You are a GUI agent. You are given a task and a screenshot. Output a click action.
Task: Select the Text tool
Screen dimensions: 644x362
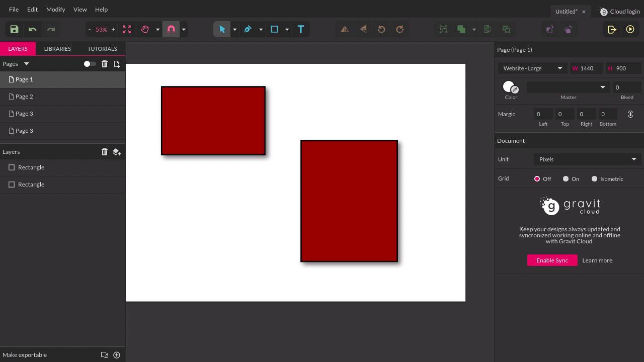point(301,29)
